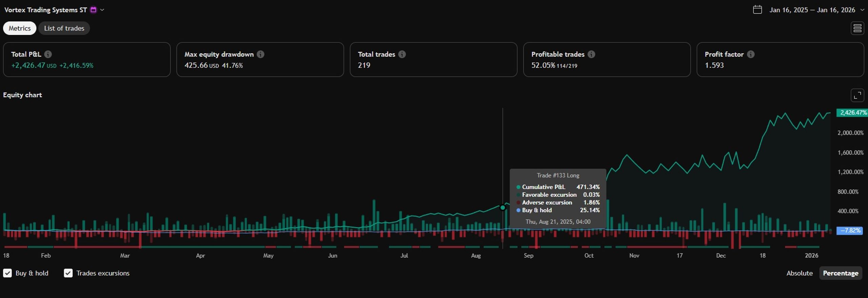Screen dimensions: 868x298
Task: Show info for Profit factor
Action: coord(751,54)
